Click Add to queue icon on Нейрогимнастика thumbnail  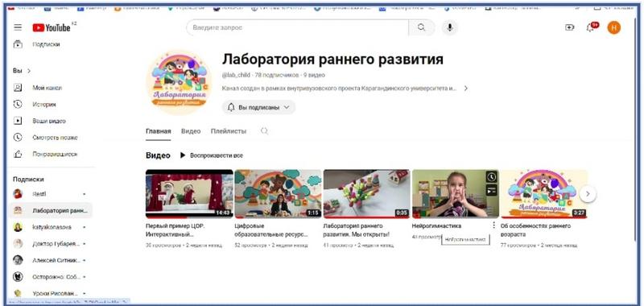point(492,190)
